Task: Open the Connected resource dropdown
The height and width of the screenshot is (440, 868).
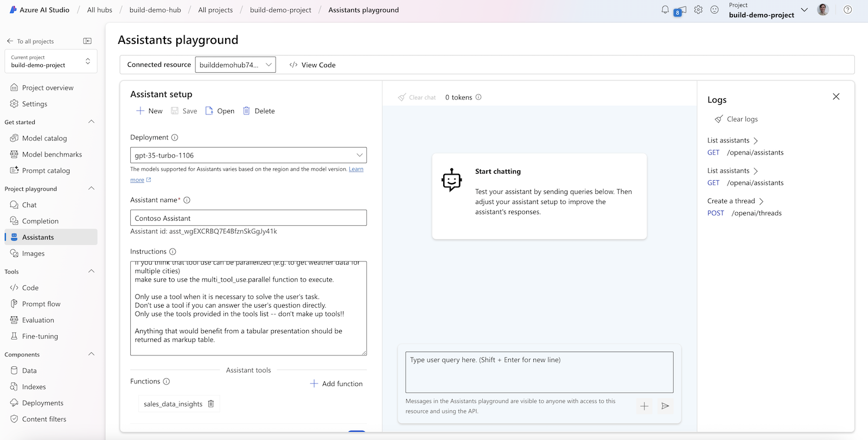Action: coord(235,65)
